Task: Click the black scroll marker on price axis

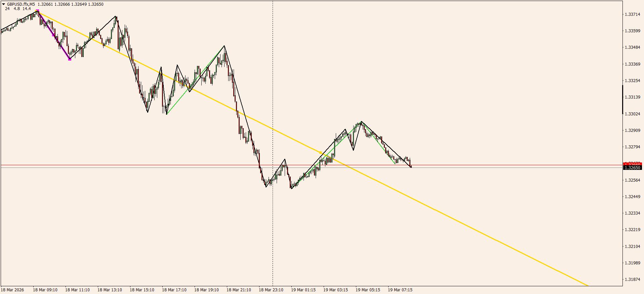Action: click(623, 100)
